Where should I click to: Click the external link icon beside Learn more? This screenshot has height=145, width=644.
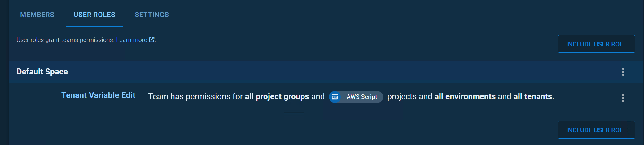point(151,40)
